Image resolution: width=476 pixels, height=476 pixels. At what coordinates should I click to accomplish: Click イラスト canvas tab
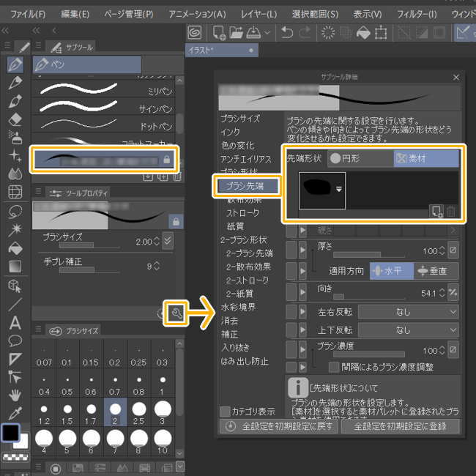222,50
